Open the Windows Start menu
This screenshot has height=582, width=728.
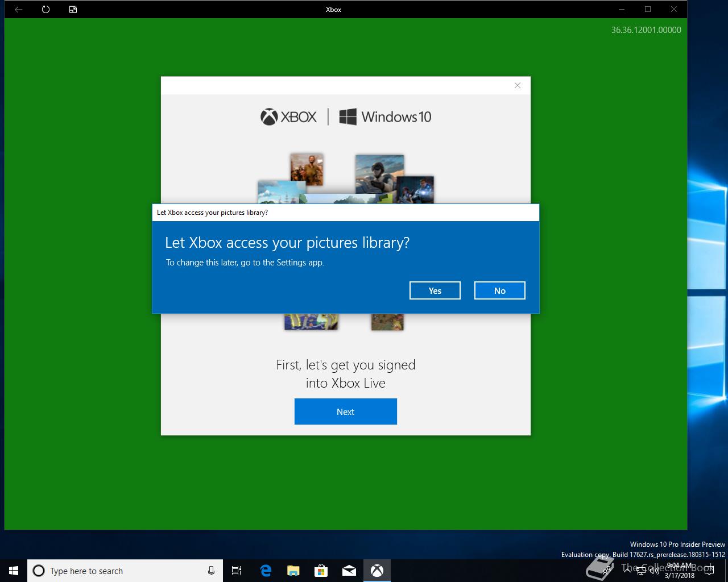pos(14,571)
